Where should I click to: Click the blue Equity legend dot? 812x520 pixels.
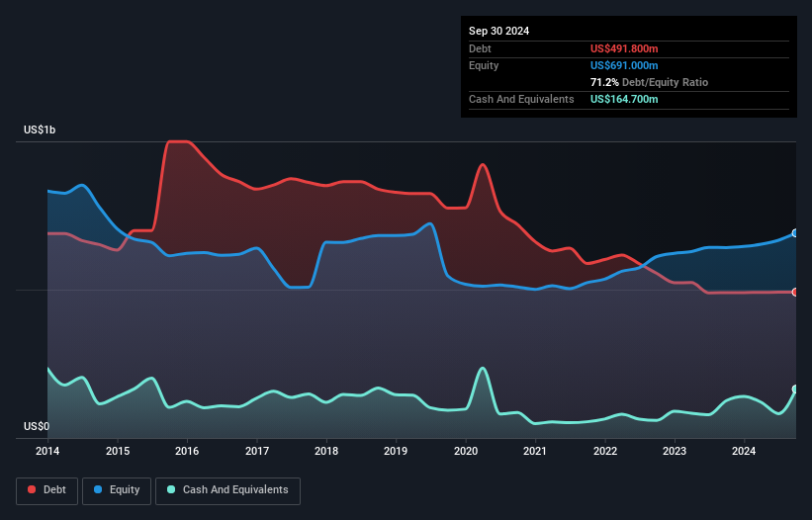pos(98,489)
